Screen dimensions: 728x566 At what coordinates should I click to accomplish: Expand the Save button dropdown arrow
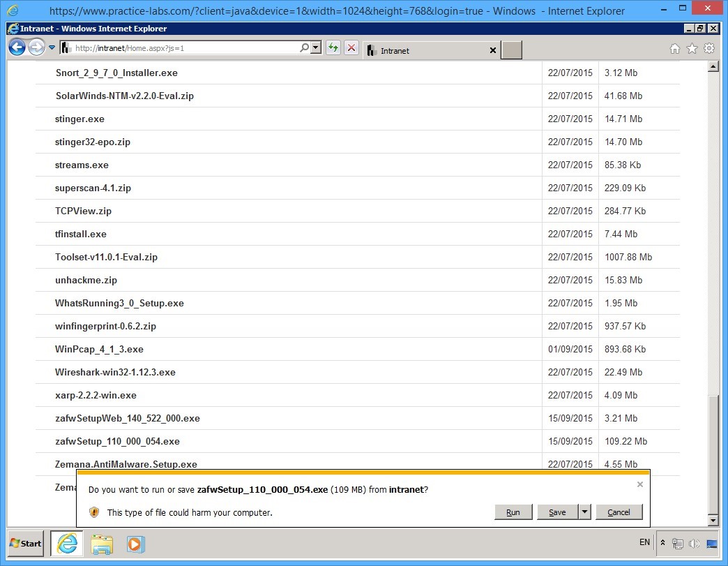584,512
